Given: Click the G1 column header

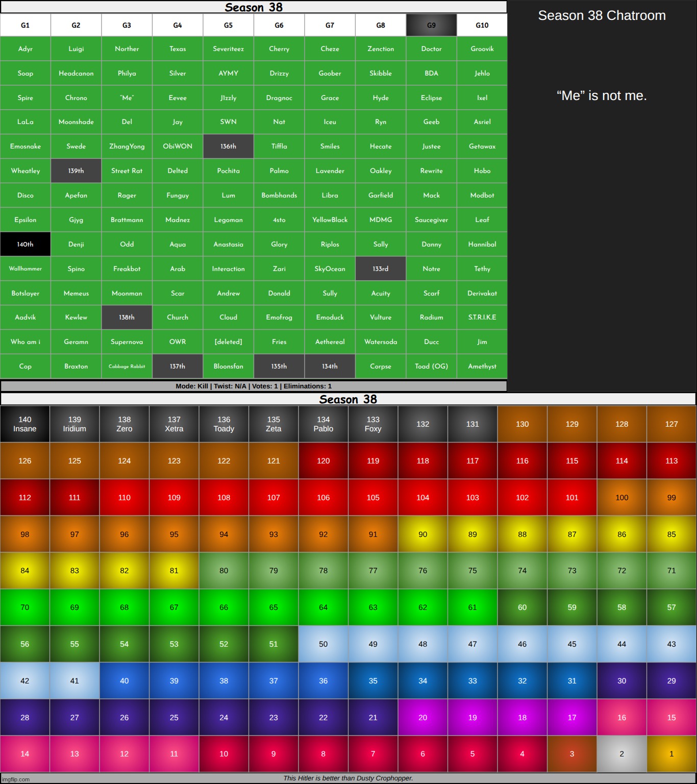Looking at the screenshot, I should (x=25, y=25).
